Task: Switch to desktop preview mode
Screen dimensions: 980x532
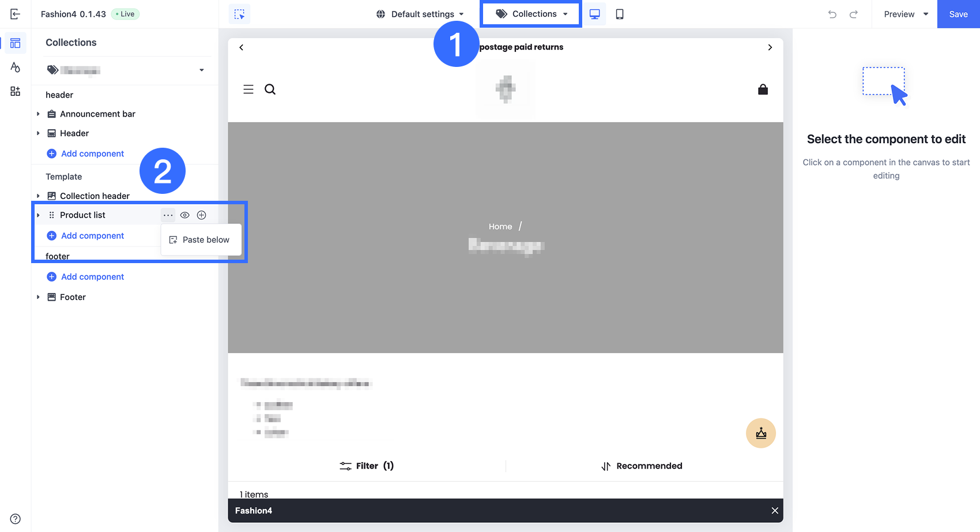Action: point(594,14)
